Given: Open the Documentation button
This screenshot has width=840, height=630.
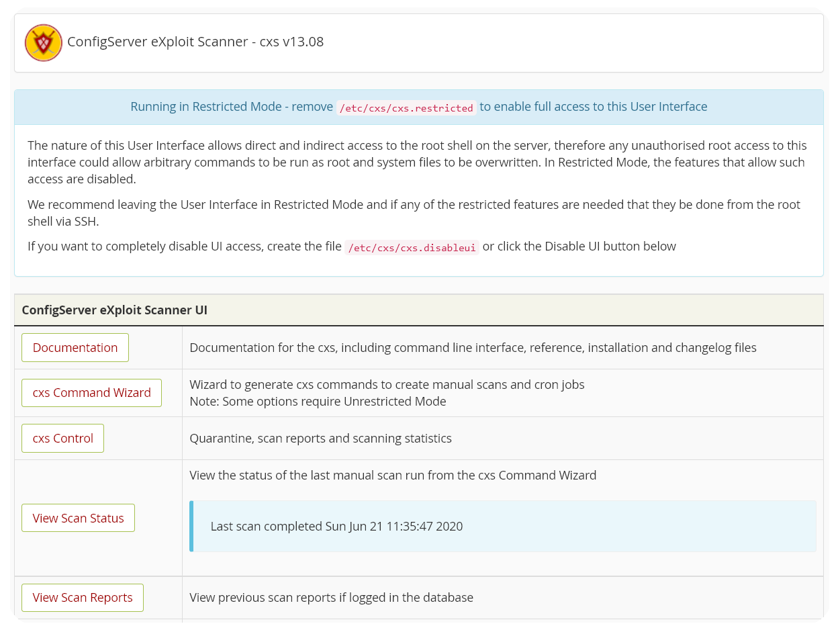Looking at the screenshot, I should tap(75, 347).
